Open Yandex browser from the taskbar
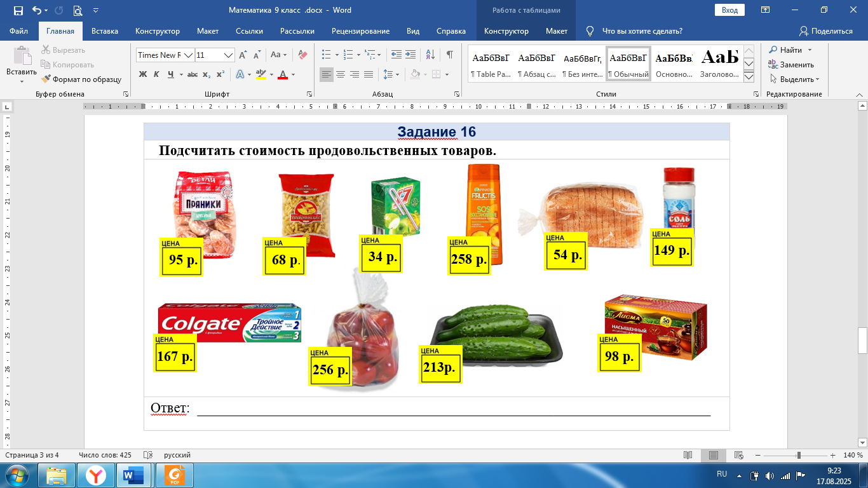The height and width of the screenshot is (488, 868). pyautogui.click(x=96, y=475)
